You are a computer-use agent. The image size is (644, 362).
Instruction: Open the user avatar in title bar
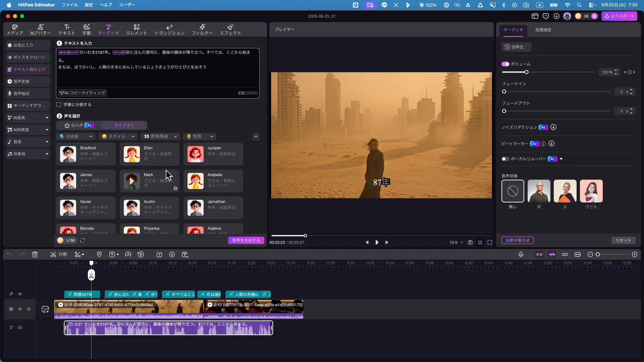567,16
